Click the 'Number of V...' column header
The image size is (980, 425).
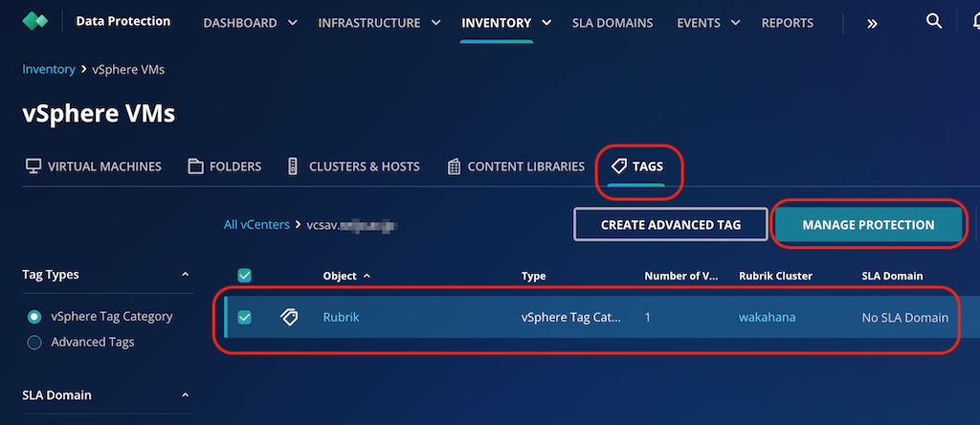click(680, 276)
